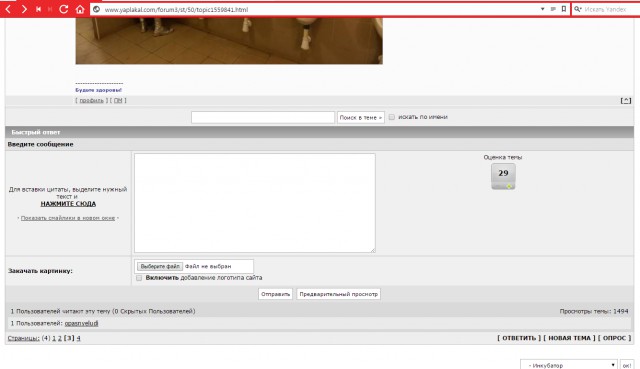This screenshot has height=369, width=640.
Task: Click the textarea resize grip corner
Action: tap(373, 250)
